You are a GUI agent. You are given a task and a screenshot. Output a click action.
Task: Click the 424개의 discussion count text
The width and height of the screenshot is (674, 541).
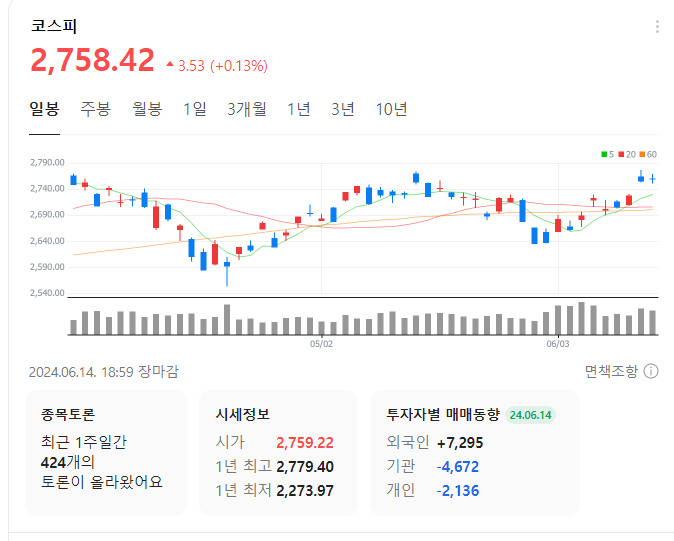[67, 462]
